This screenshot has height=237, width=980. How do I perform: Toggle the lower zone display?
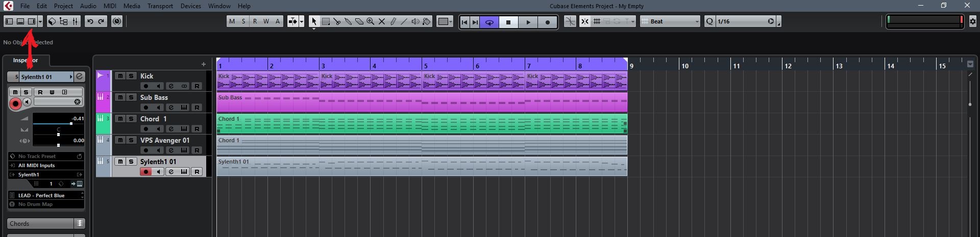point(20,21)
